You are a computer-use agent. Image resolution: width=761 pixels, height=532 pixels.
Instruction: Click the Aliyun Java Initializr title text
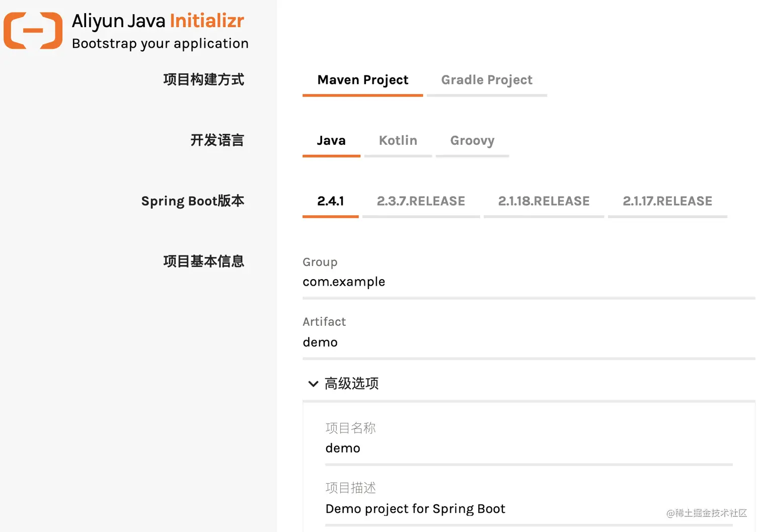(x=158, y=21)
